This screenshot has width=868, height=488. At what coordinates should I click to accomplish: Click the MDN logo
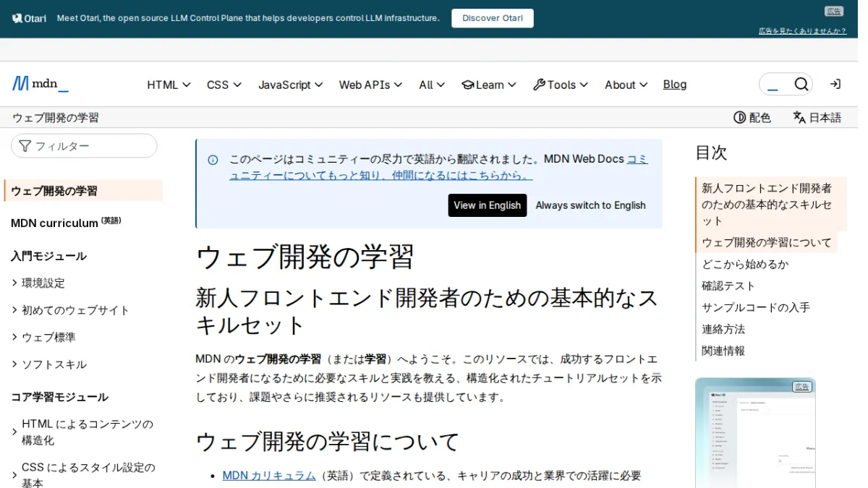(40, 84)
